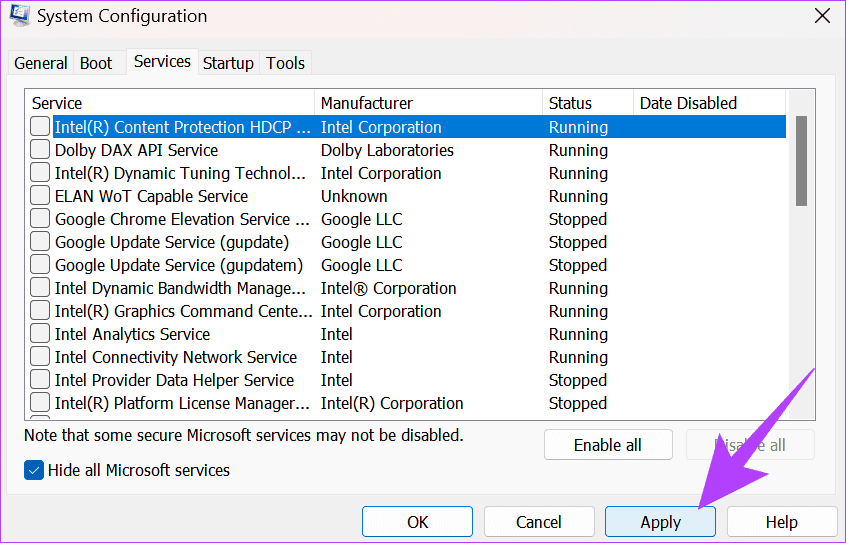Check Google Update Service (gupdate) checkbox
Image resolution: width=846 pixels, height=544 pixels.
(40, 242)
